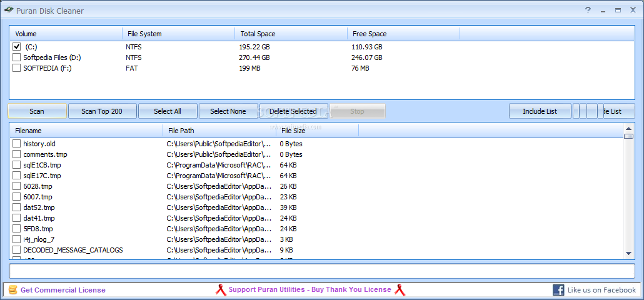Screen dimensions: 644x300
Task: Select the sqlE1CB.tmp file checkbox
Action: [16, 165]
